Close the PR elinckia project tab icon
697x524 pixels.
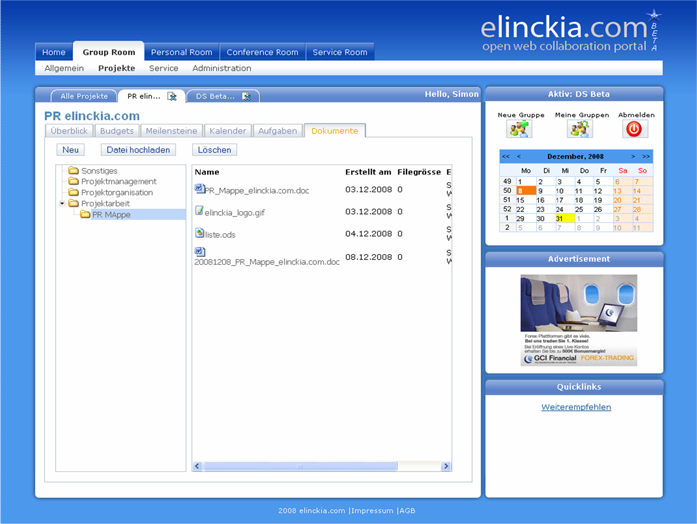[172, 97]
